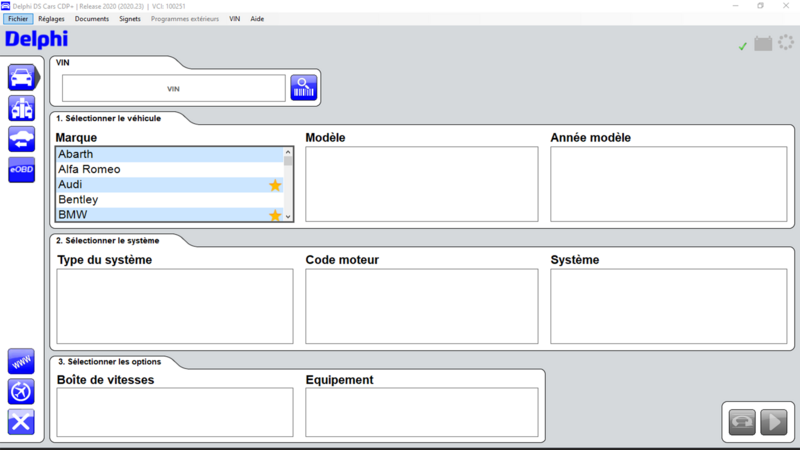Viewport: 800px width, 450px height.
Task: Click the Boîte de vitesses list box
Action: pos(175,412)
